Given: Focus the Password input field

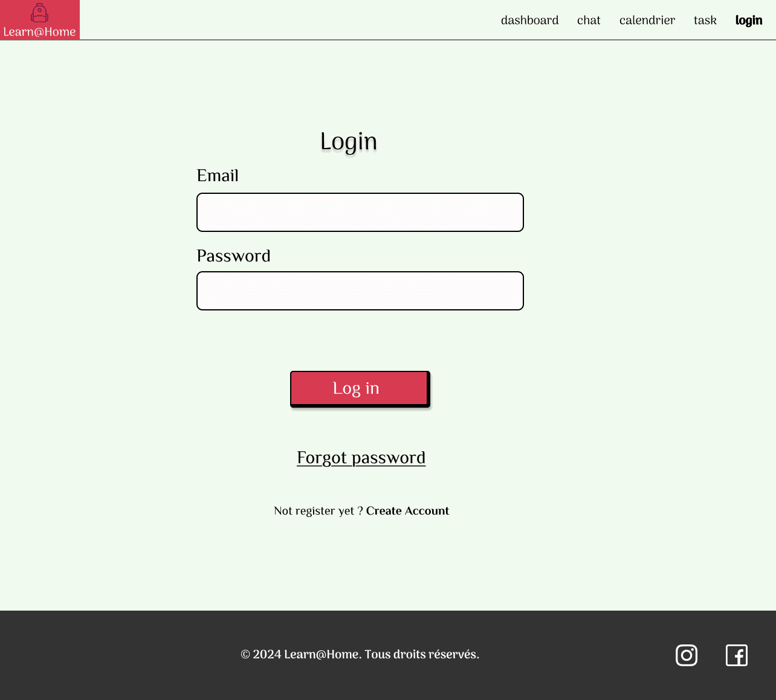Looking at the screenshot, I should point(360,291).
